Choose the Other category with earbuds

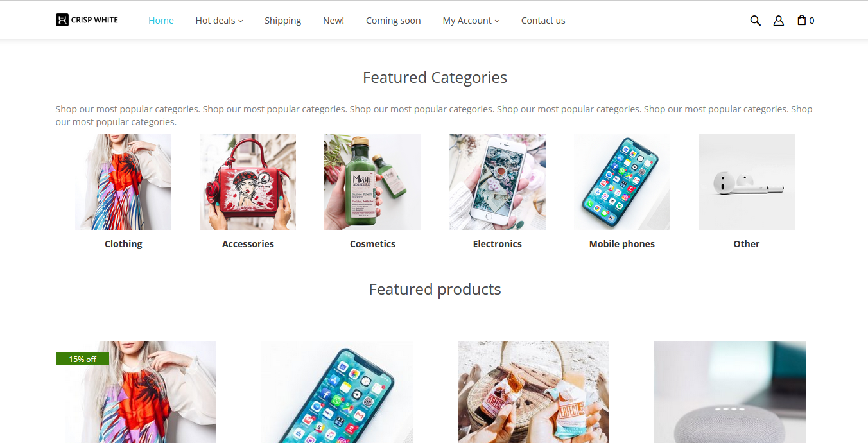tap(747, 182)
